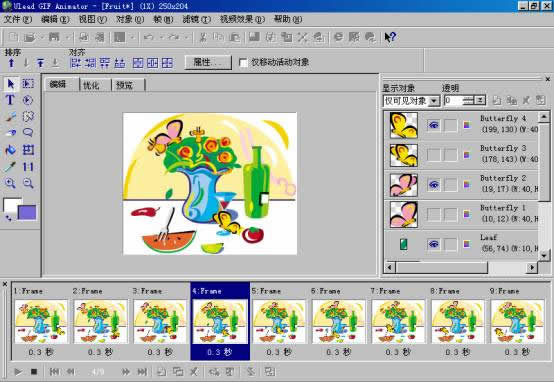Go to the last frame
The image size is (554, 382).
pyautogui.click(x=142, y=372)
